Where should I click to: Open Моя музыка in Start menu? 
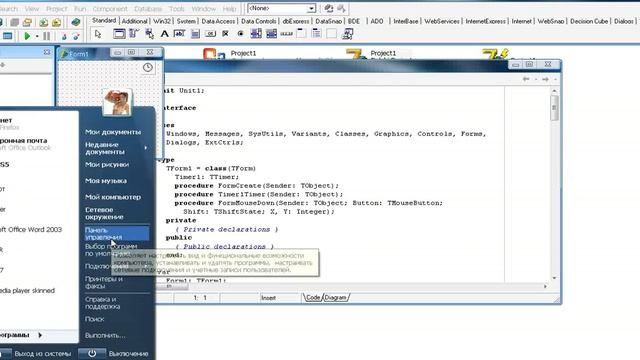[106, 181]
